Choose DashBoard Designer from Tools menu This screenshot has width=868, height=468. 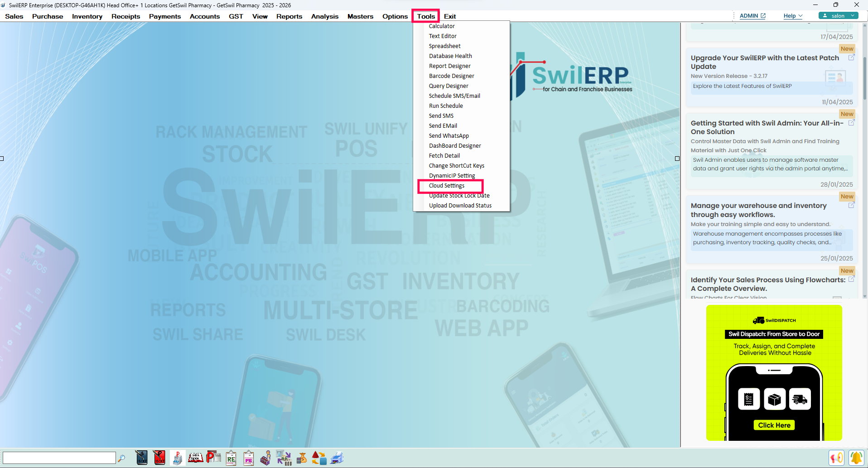tap(455, 146)
